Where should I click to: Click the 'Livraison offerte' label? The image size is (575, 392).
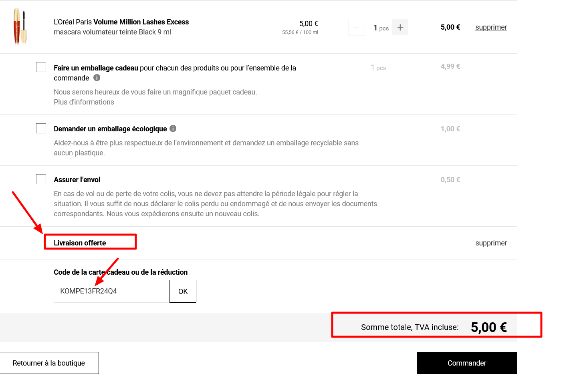79,242
